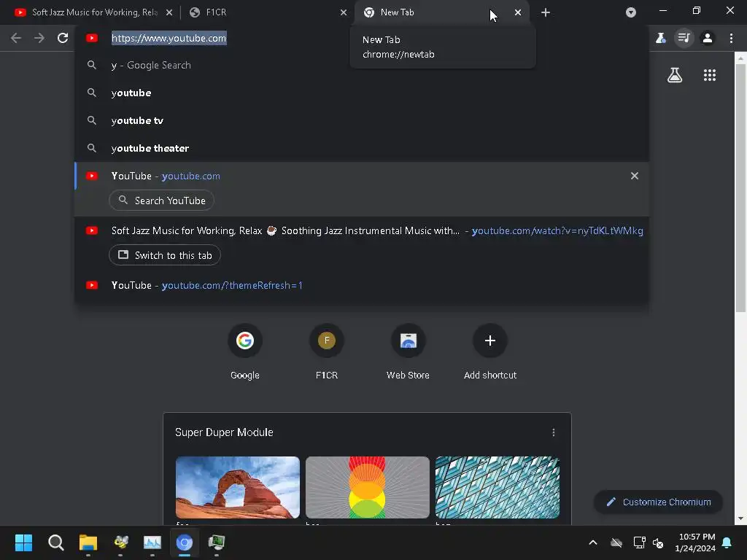Open the Google shortcut tile
This screenshot has height=560, width=747.
tap(245, 352)
